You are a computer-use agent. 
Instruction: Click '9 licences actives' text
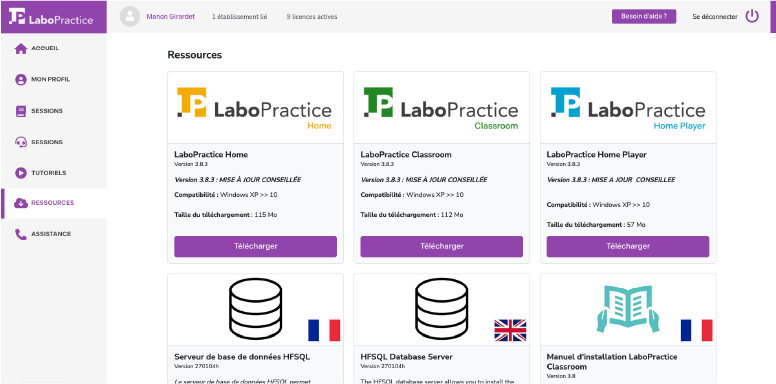[x=312, y=17]
